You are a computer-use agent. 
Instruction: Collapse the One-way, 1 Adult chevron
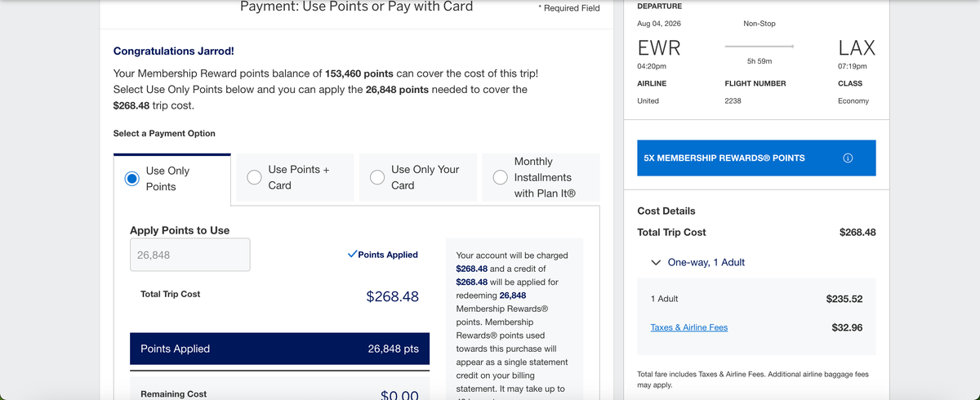pos(656,263)
